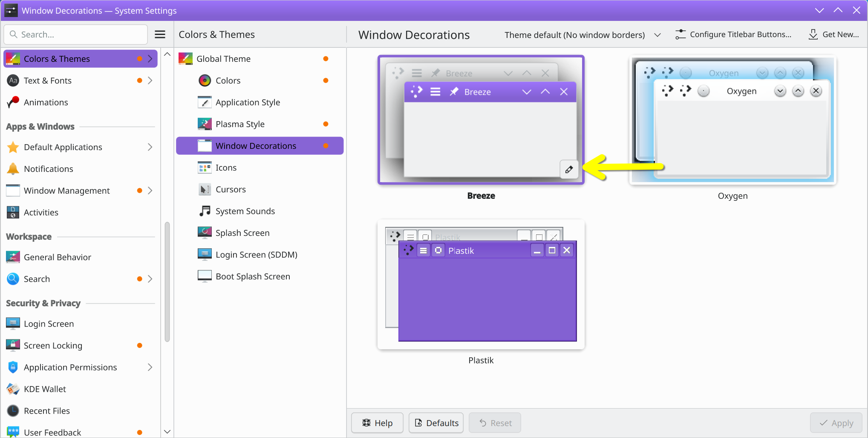Click the Application Permissions shield icon
868x438 pixels.
click(13, 367)
